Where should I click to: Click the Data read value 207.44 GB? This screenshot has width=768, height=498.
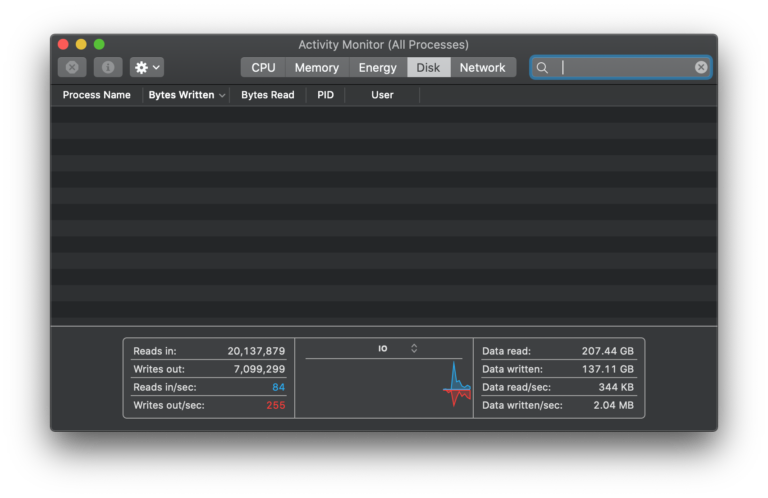pos(607,351)
